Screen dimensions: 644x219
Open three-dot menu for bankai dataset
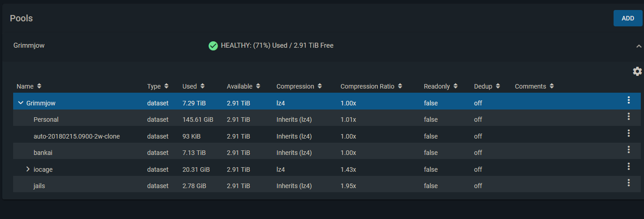pos(629,150)
